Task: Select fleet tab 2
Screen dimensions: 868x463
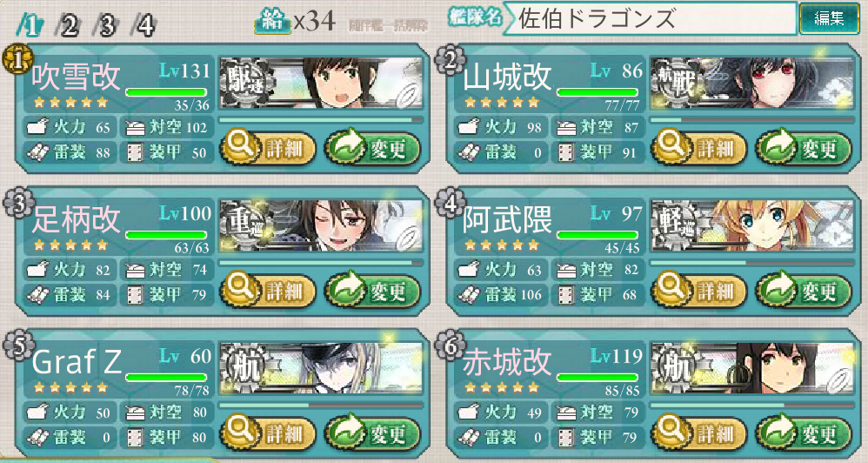Action: coord(70,25)
